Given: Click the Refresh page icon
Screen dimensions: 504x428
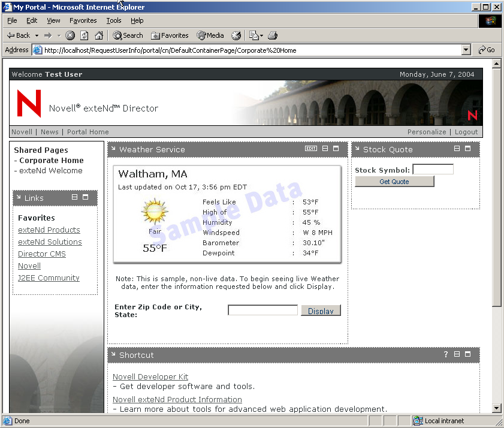Looking at the screenshot, I should [x=84, y=35].
